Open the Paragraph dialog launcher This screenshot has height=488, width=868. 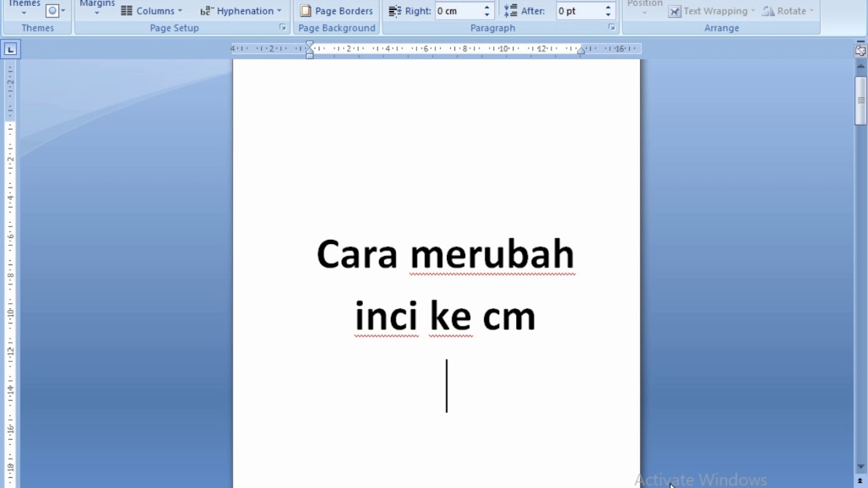[x=612, y=28]
